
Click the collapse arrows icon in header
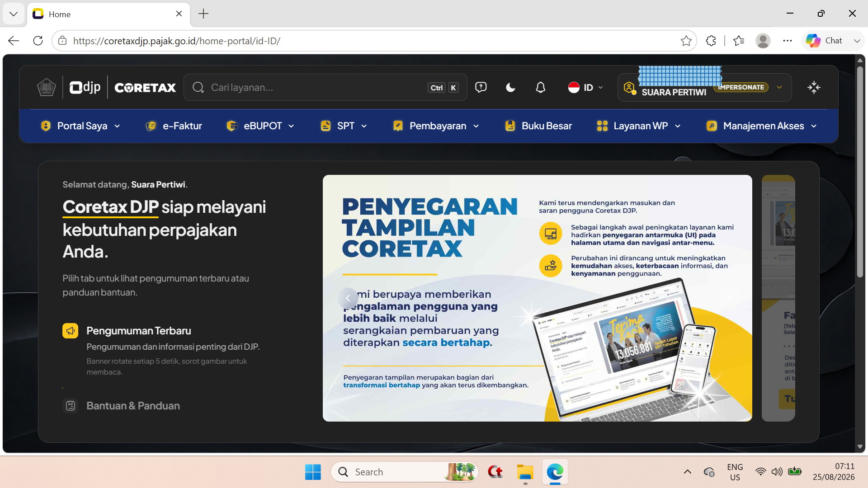tap(814, 87)
